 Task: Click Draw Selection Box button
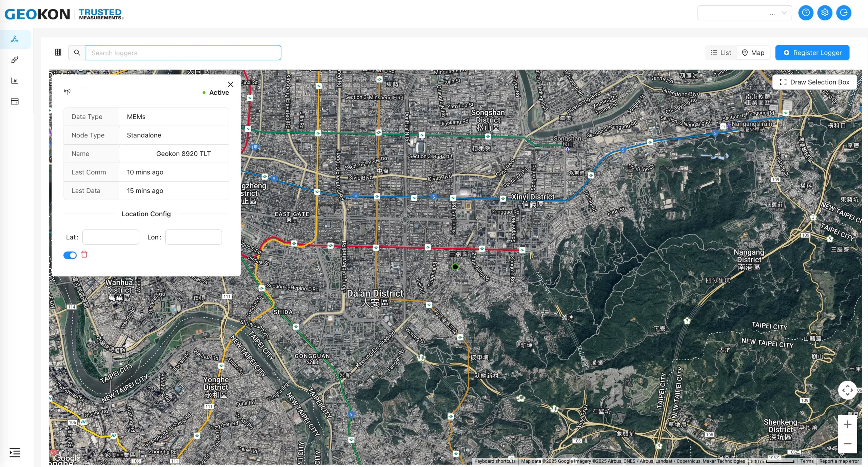(814, 82)
